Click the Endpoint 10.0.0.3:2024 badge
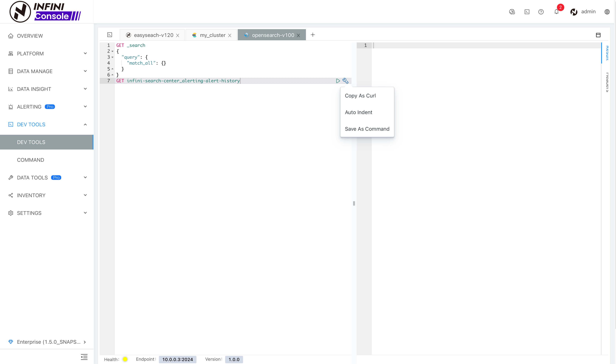This screenshot has height=364, width=616. click(177, 359)
